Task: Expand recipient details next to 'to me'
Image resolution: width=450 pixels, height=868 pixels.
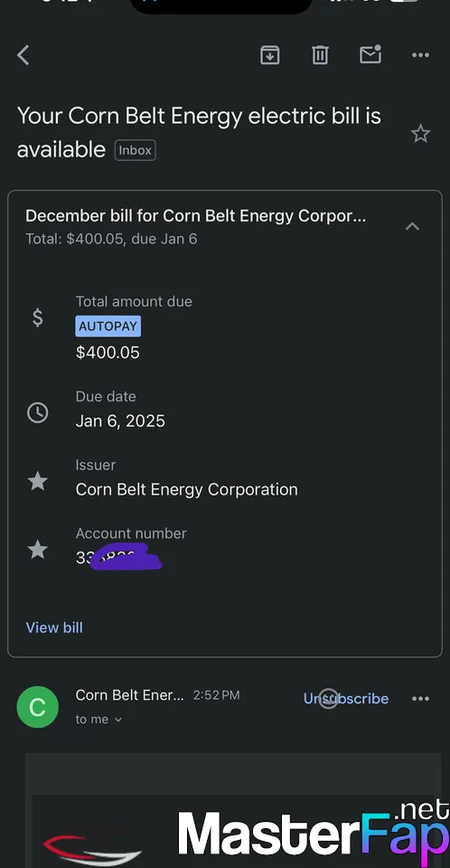Action: 117,720
